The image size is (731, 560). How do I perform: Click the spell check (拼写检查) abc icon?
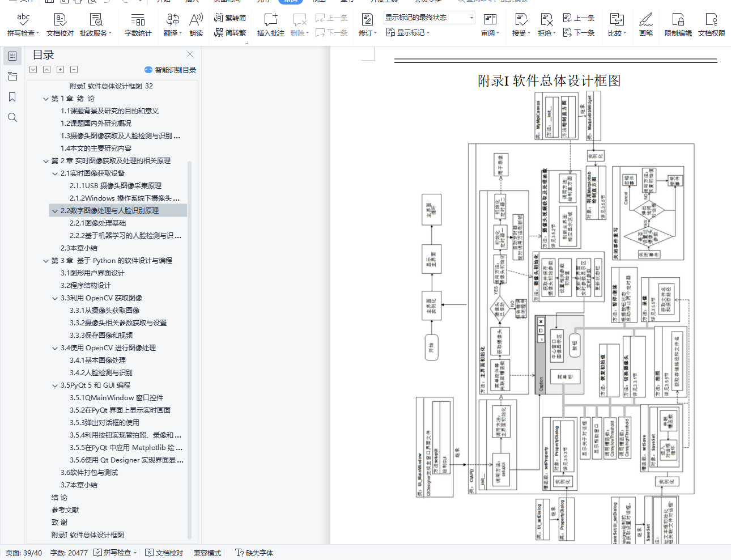point(23,19)
